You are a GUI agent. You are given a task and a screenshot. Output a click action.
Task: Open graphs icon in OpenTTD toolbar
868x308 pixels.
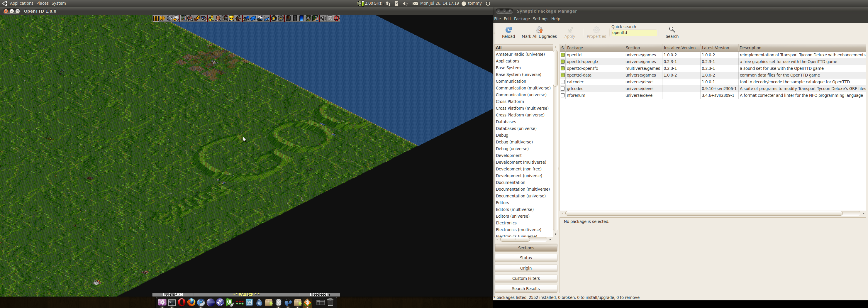click(x=225, y=18)
